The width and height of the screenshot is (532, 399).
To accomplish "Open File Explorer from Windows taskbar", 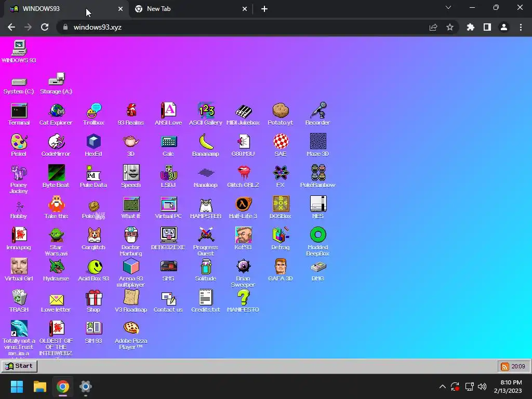I will pos(40,387).
